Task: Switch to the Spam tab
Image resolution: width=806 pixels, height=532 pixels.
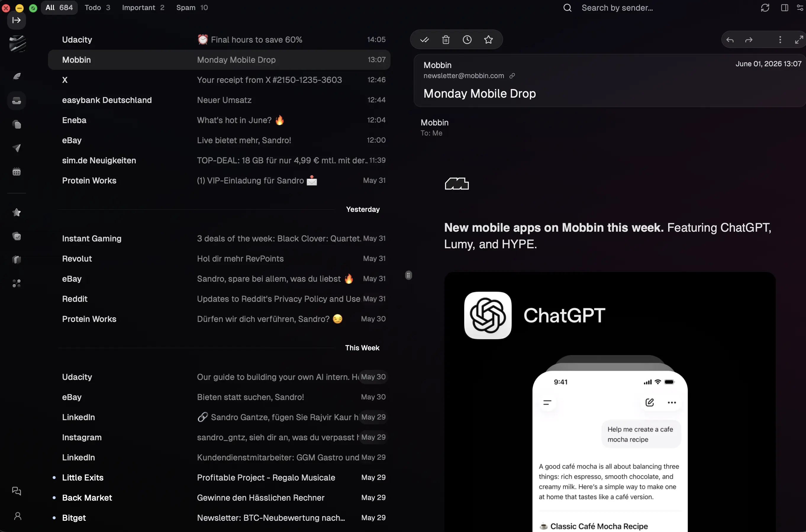Action: (192, 7)
